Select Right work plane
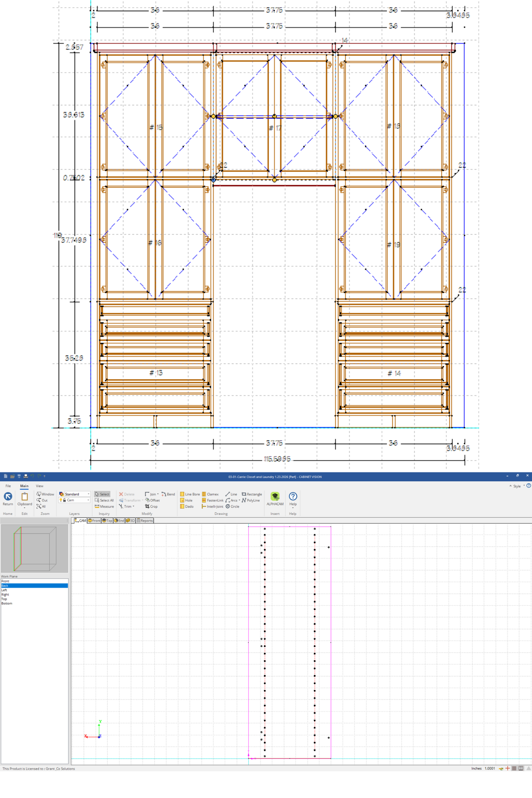Image resolution: width=532 pixels, height=798 pixels. [34, 595]
